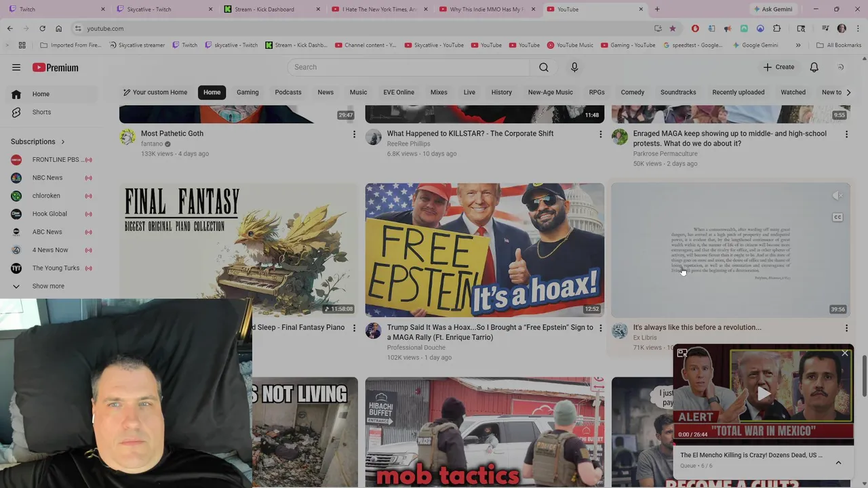Viewport: 868px width, 488px height.
Task: Expand the miniplayer queue chevron
Action: [838, 462]
